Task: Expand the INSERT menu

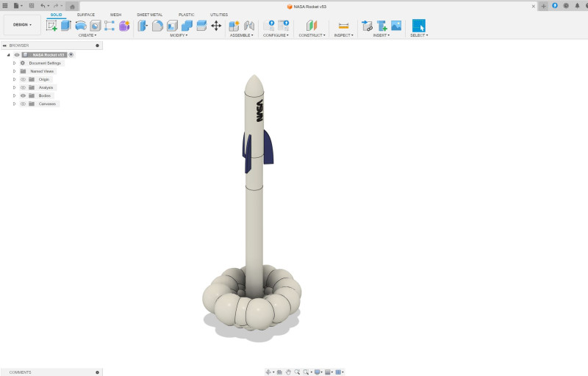Action: [381, 35]
